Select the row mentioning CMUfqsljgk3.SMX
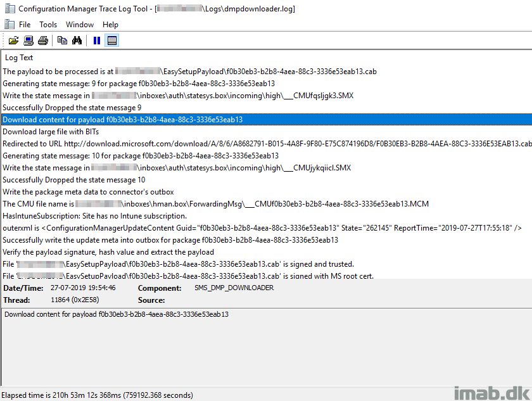The image size is (532, 401). click(x=267, y=96)
